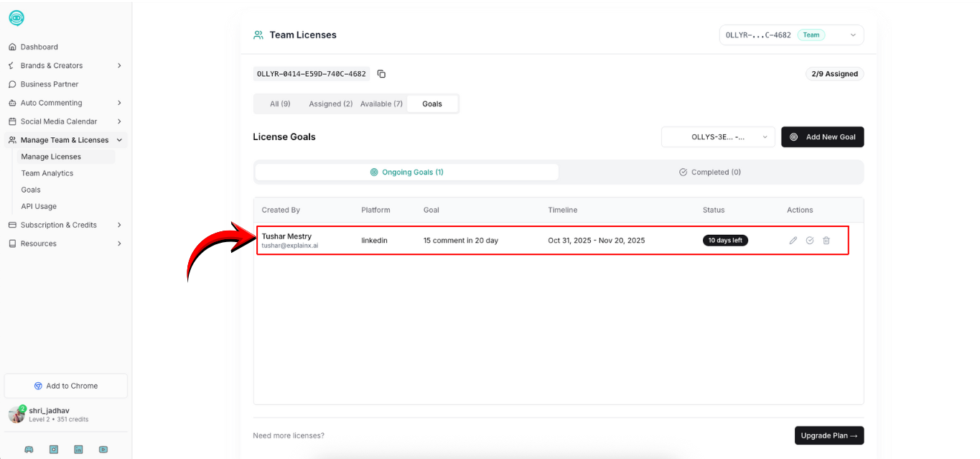Click the Add New Goal button
The width and height of the screenshot is (980, 459).
pyautogui.click(x=822, y=137)
